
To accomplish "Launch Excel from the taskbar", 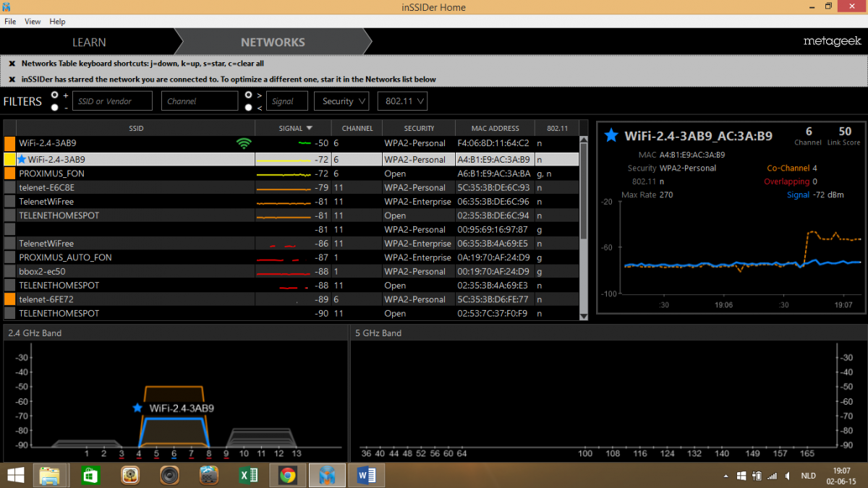I will click(x=249, y=475).
